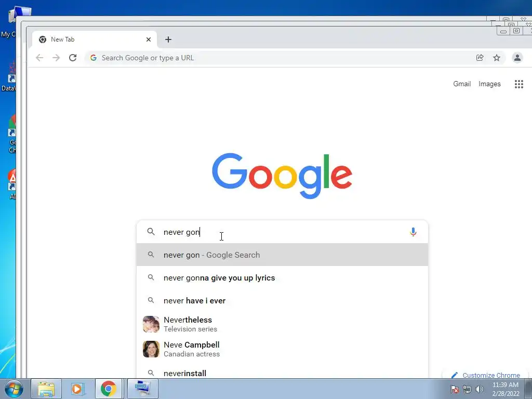Click the Google G icon in address bar

tap(94, 58)
